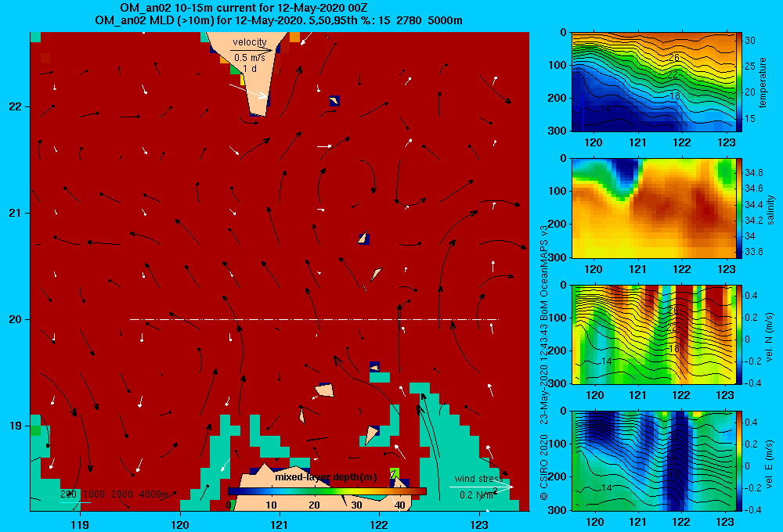This screenshot has height=532, width=783.
Task: Click the vel. E cross-section panel
Action: [654, 460]
